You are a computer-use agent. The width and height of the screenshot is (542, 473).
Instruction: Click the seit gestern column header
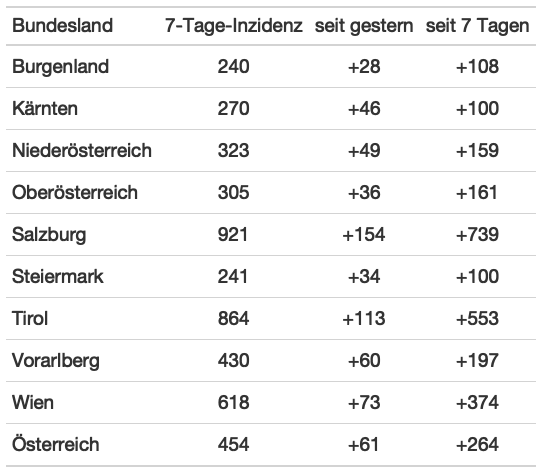click(364, 26)
